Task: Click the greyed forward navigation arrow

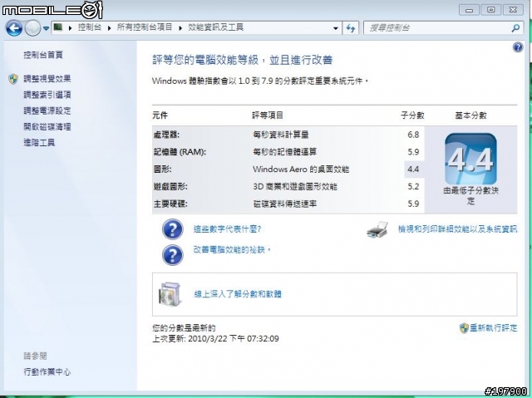Action: 32,28
